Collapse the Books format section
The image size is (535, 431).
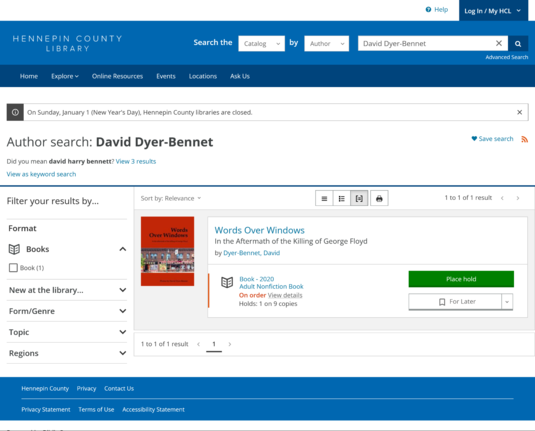(123, 249)
